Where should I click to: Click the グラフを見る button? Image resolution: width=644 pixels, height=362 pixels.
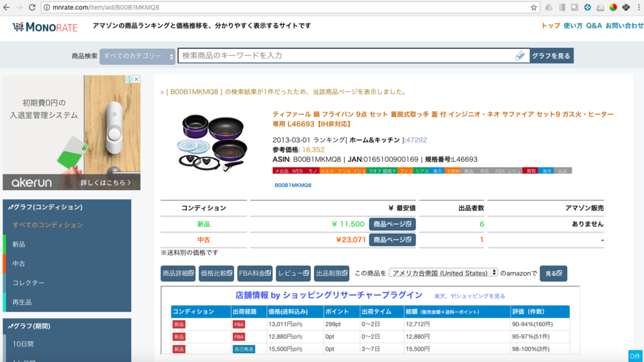coord(551,55)
